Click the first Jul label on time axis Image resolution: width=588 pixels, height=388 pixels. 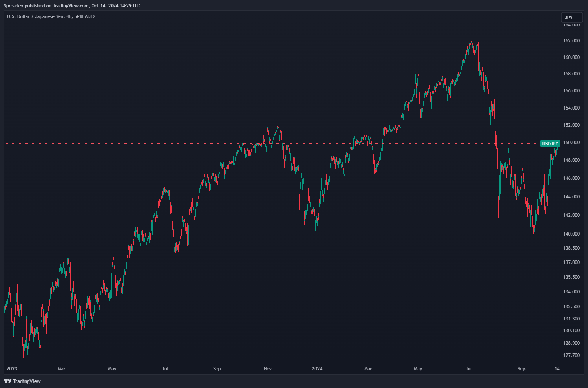(165, 369)
